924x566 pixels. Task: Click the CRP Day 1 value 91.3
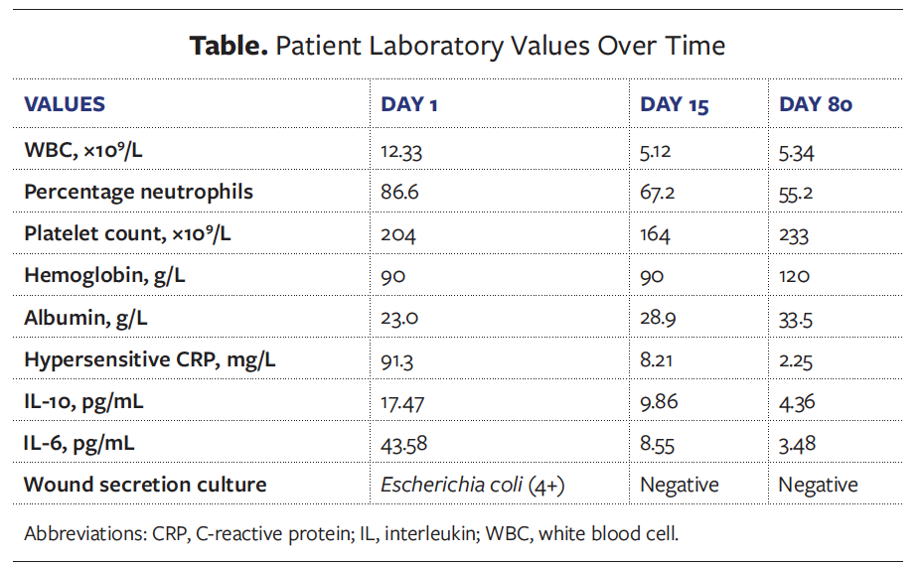click(x=397, y=359)
